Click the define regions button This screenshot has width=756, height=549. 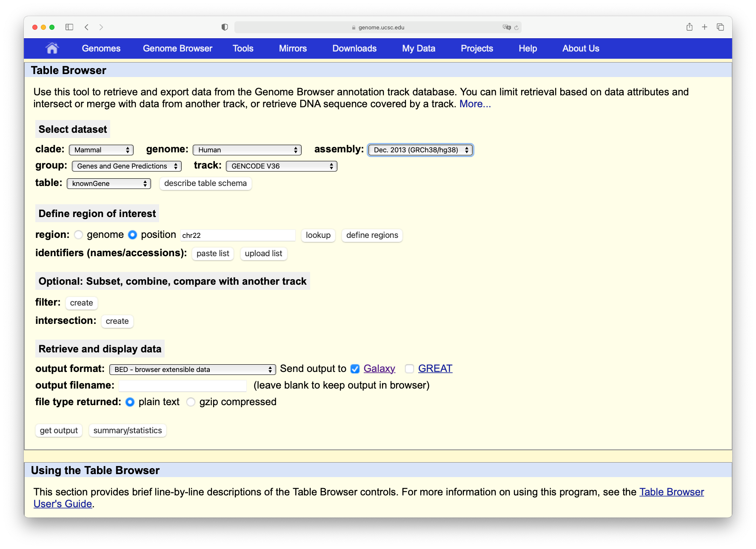(372, 235)
